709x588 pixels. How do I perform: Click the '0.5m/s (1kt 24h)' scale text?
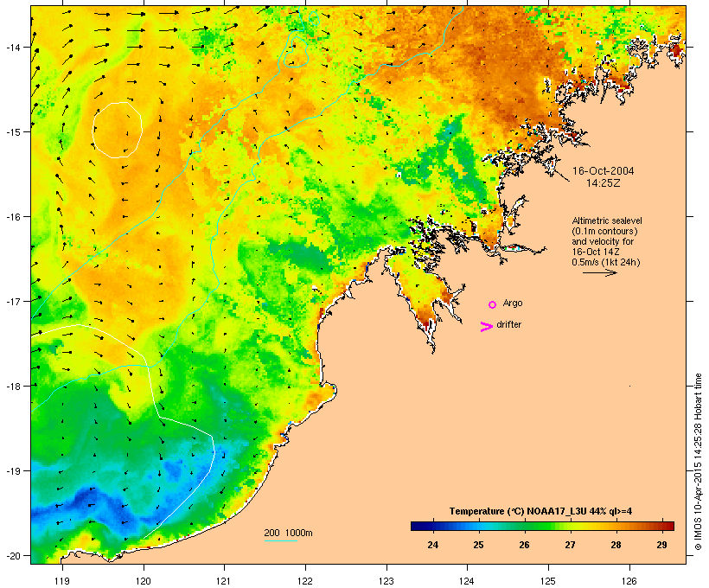point(606,262)
